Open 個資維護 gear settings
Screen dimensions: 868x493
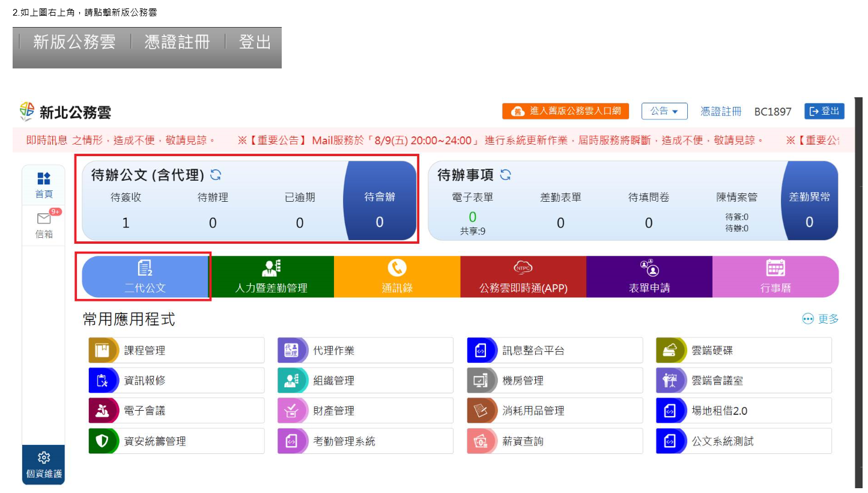coord(44,458)
